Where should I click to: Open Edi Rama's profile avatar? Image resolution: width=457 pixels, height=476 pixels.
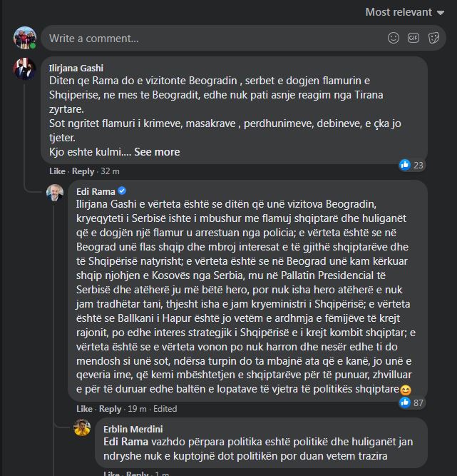[55, 193]
